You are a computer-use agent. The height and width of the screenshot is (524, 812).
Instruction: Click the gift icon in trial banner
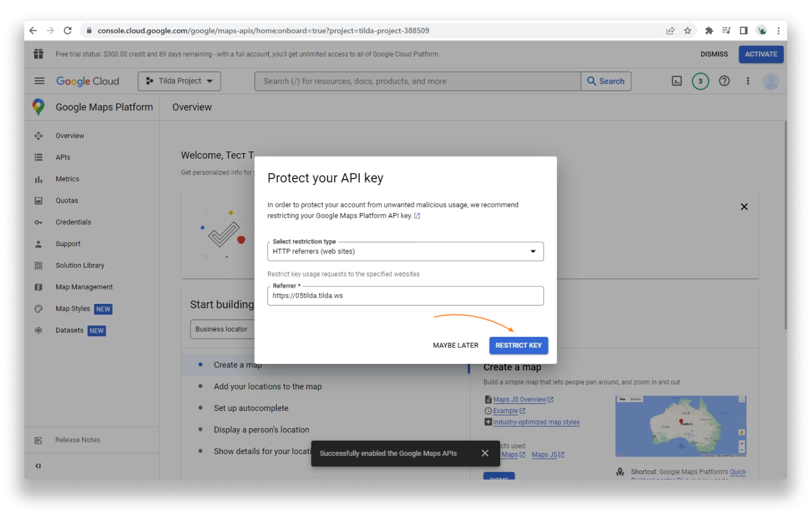tap(39, 54)
